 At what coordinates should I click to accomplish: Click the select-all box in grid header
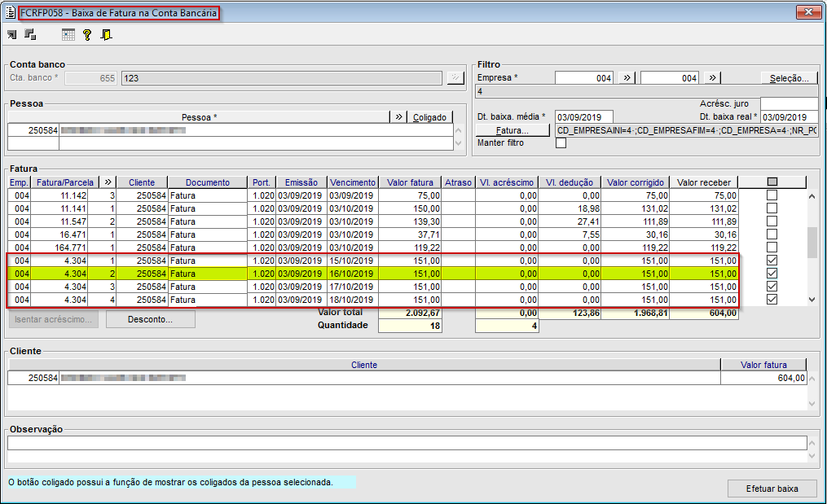click(772, 182)
